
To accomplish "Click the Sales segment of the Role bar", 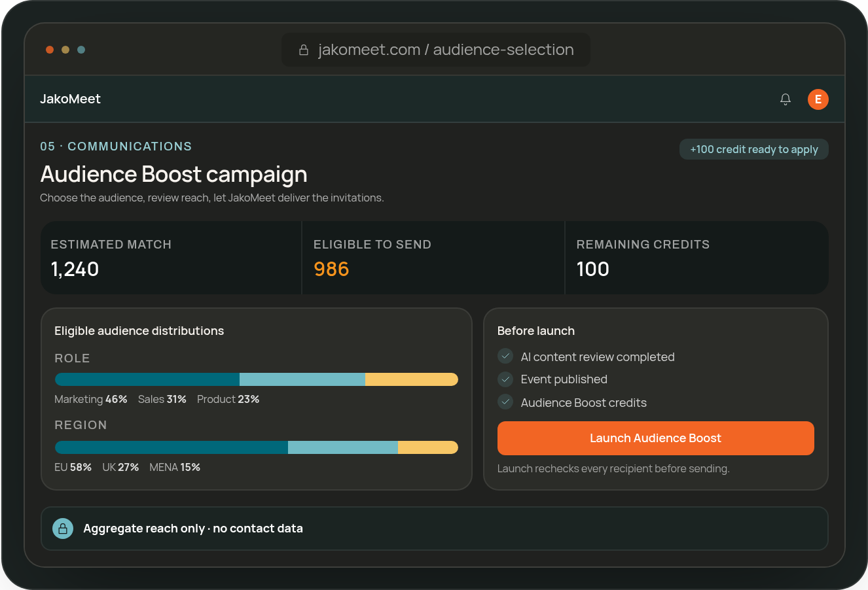I will (x=302, y=379).
